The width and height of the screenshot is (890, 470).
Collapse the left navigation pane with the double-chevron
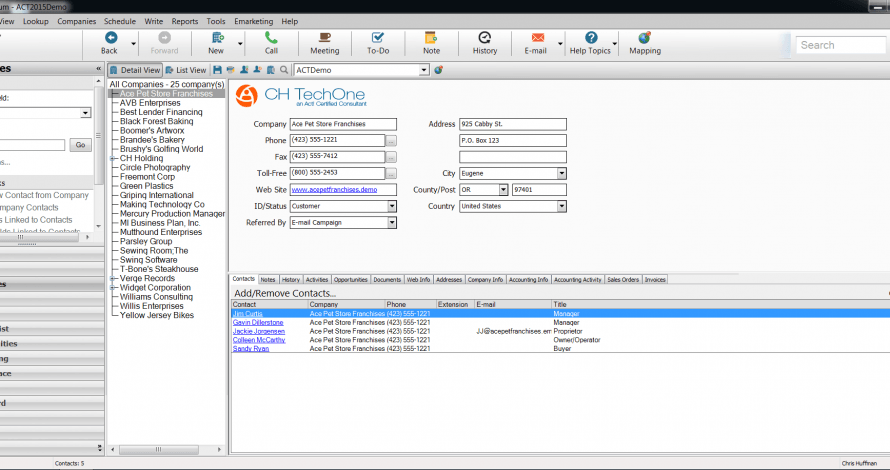tap(98, 69)
